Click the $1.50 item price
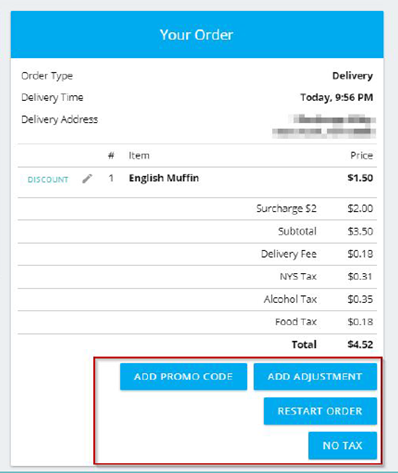The image size is (398, 473). (360, 178)
